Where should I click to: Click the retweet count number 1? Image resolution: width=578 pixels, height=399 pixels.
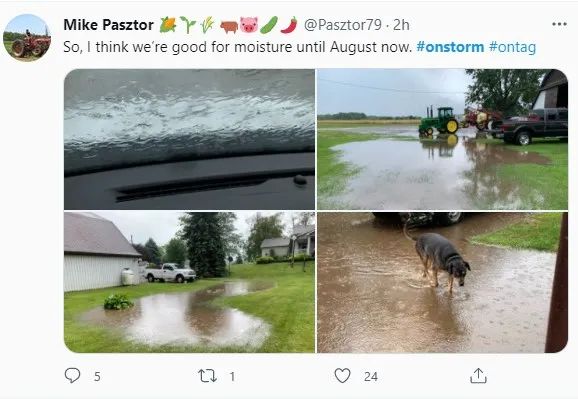[232, 377]
